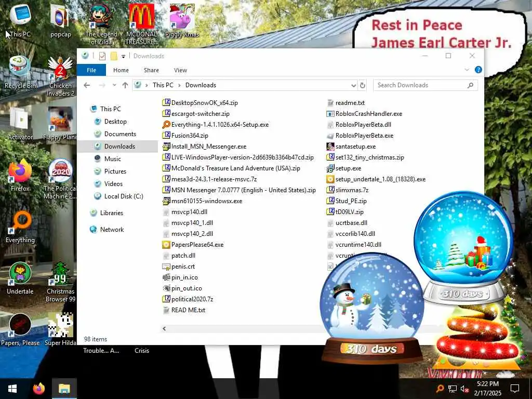Screen dimensions: 532x399
Task: Select Libraries in navigation pane
Action: pos(111,213)
